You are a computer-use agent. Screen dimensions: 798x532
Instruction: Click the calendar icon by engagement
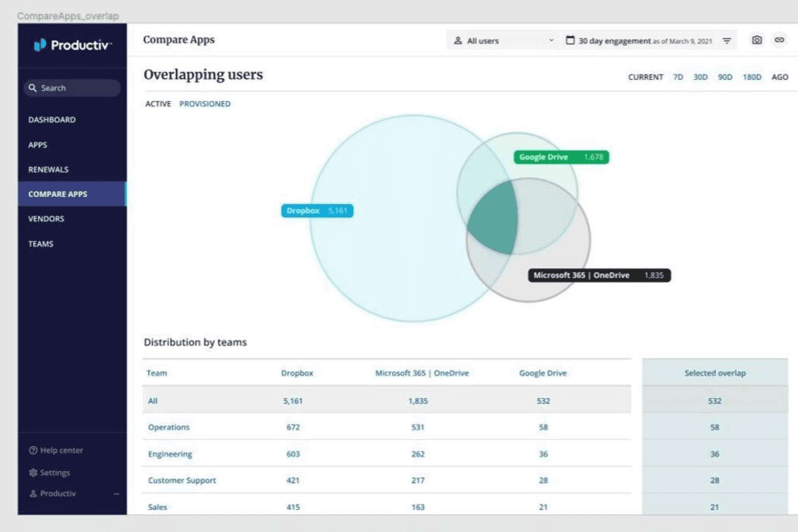pyautogui.click(x=570, y=40)
